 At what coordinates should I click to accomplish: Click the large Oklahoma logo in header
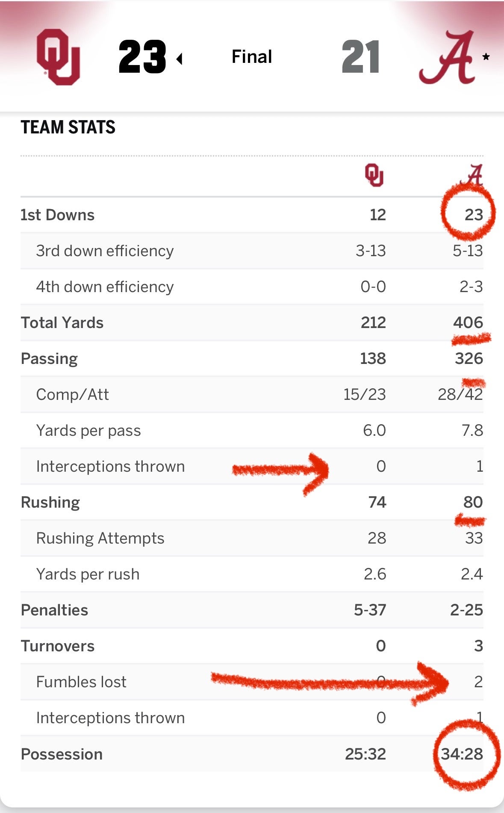[58, 57]
